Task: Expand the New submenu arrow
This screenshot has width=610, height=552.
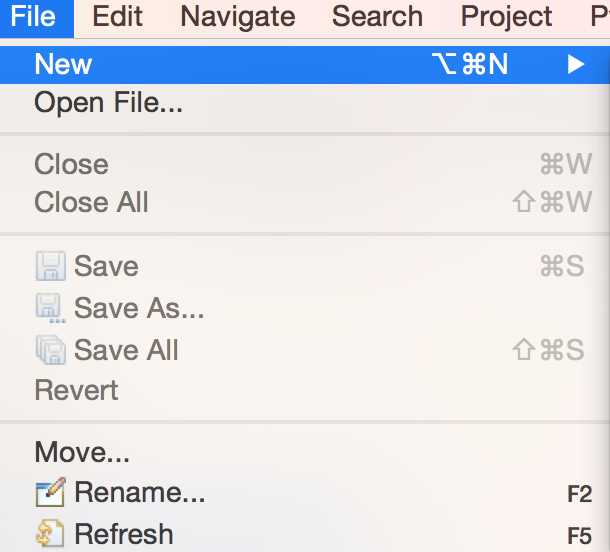Action: click(576, 64)
